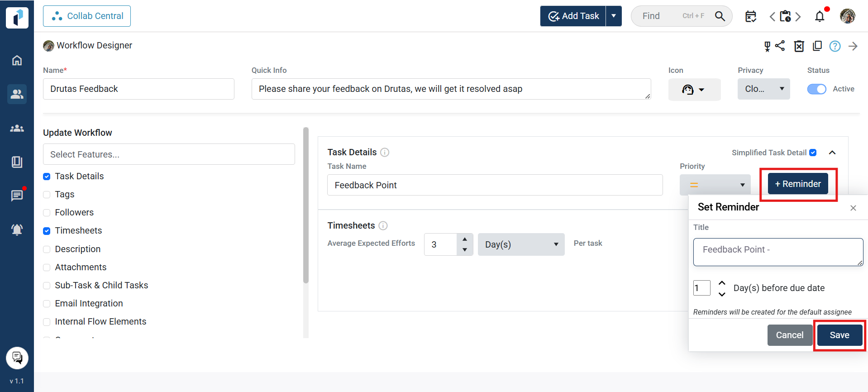Expand the Day(s) unit dropdown

(521, 244)
